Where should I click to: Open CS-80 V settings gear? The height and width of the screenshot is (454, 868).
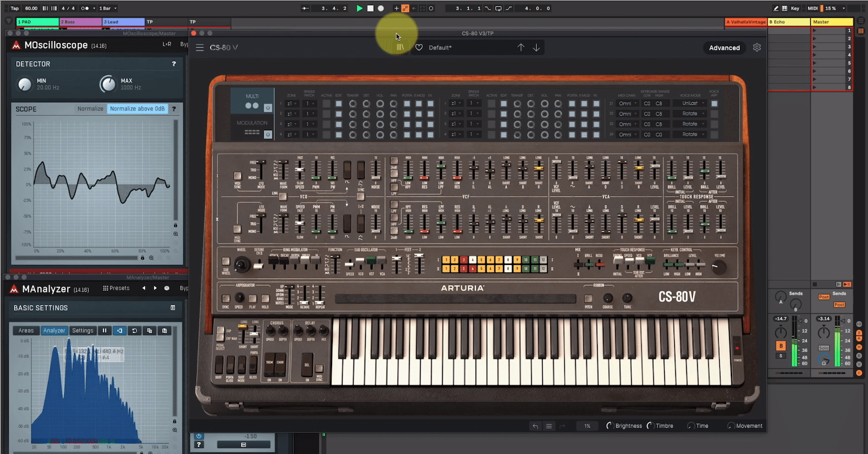(x=757, y=47)
